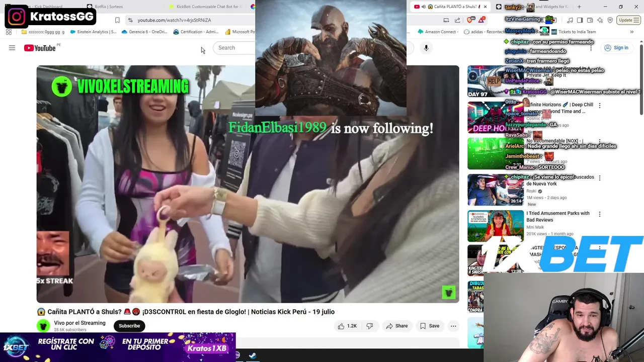
Task: Share the video with the Share button
Action: click(x=396, y=326)
